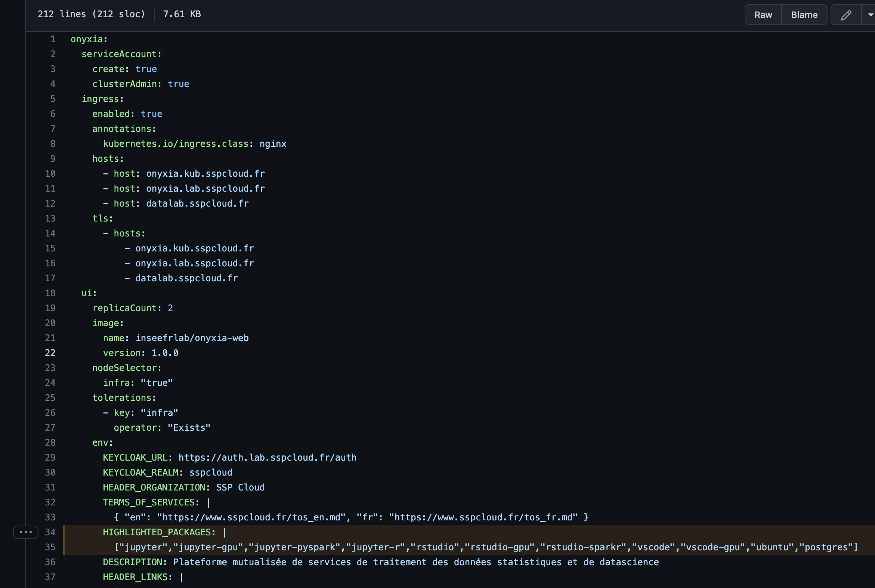
Task: Switch to the Blame view
Action: click(804, 14)
